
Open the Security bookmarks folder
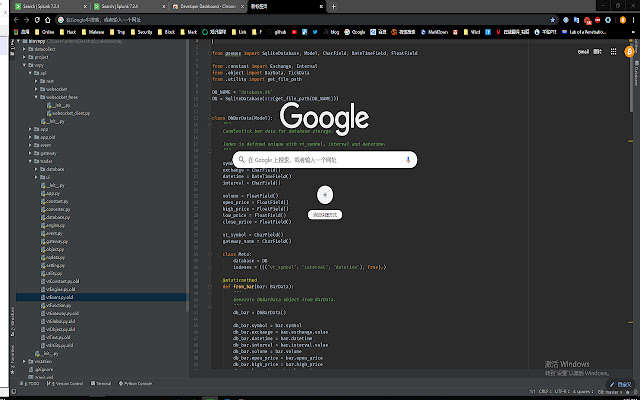[x=141, y=32]
